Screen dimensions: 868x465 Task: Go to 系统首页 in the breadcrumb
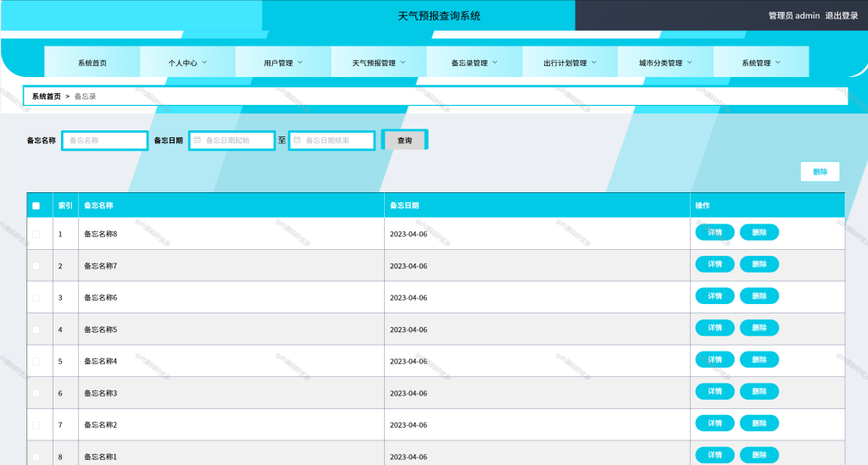tap(47, 97)
